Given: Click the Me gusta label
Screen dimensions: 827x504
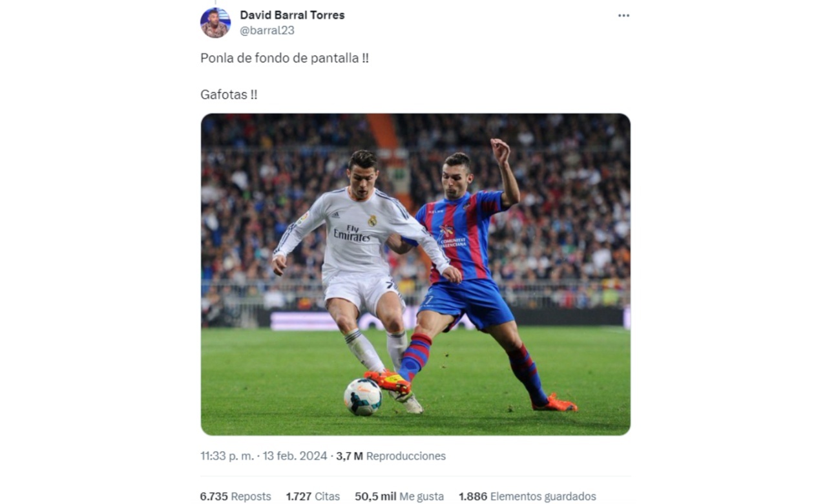Looking at the screenshot, I should [421, 496].
